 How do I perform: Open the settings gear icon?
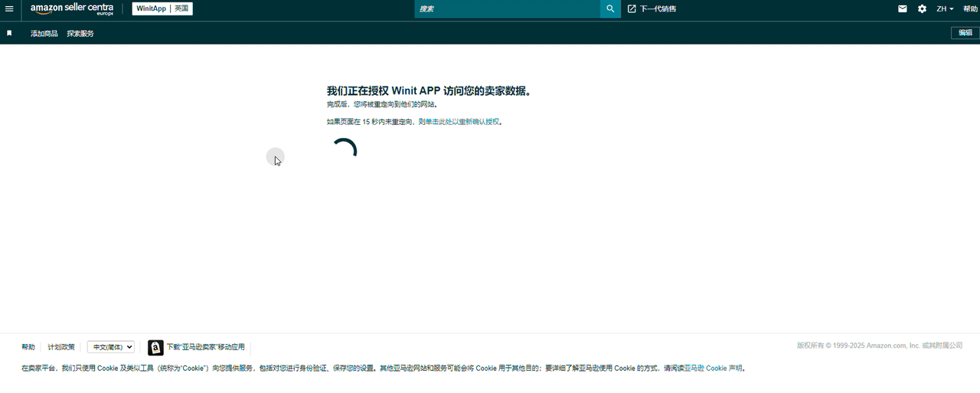(922, 9)
